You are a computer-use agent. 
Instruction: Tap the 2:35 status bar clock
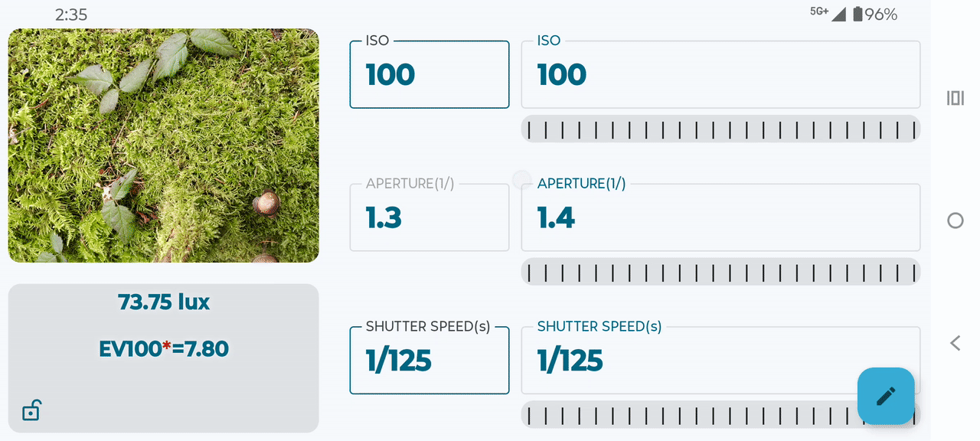71,15
